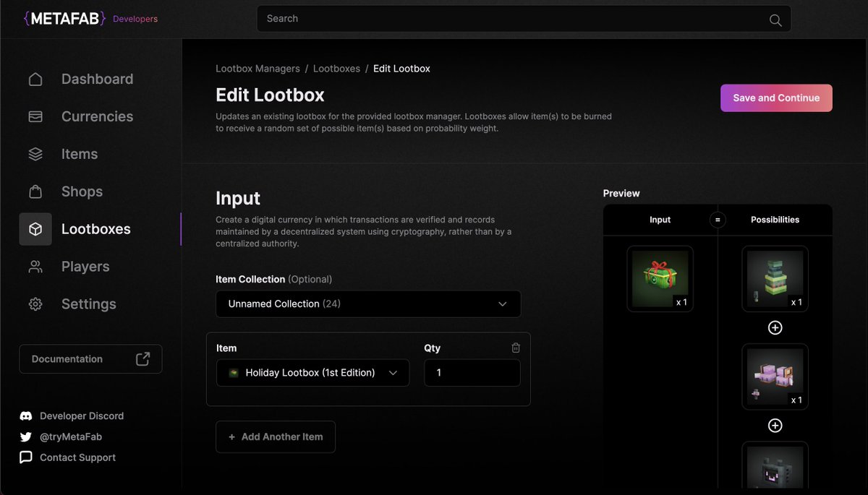Image resolution: width=868 pixels, height=495 pixels.
Task: Click the Settings gear icon
Action: coord(35,304)
